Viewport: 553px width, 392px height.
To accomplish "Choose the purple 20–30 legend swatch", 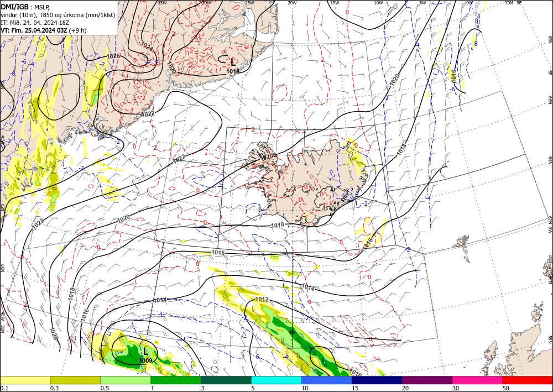I will coord(427,380).
